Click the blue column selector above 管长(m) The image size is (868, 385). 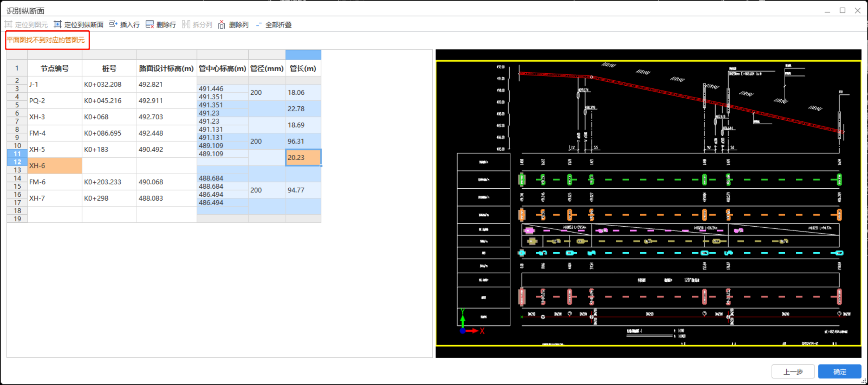303,55
